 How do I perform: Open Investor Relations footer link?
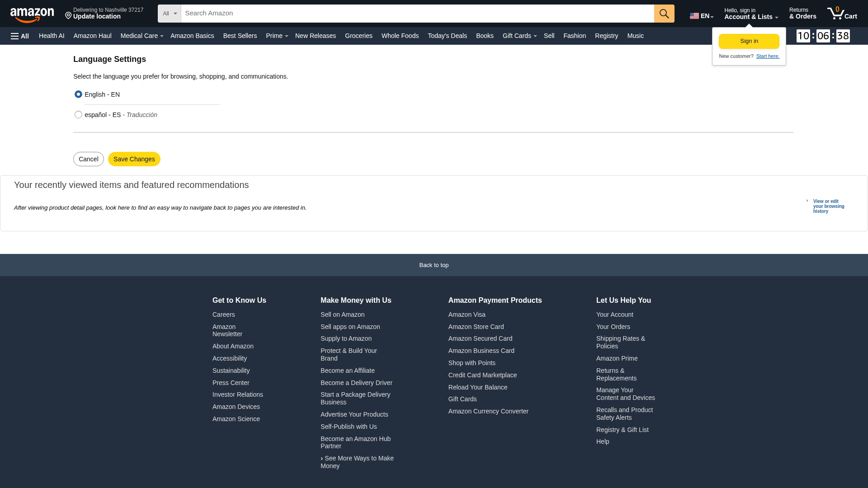tap(238, 394)
